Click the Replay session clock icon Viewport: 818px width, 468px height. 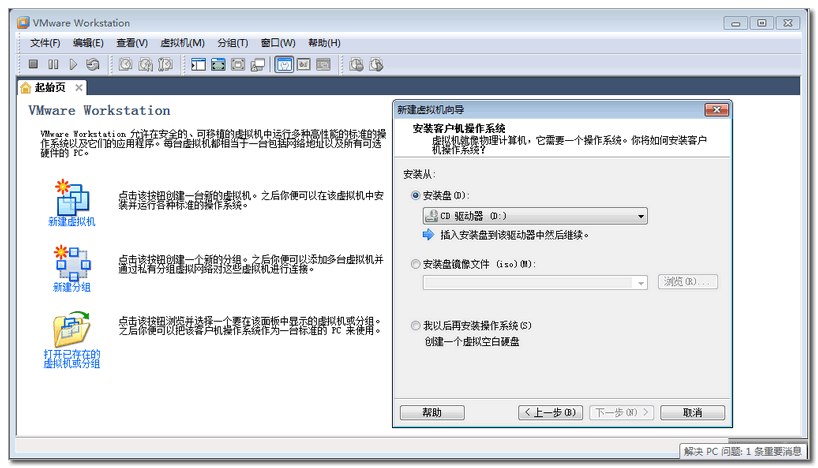[x=376, y=65]
